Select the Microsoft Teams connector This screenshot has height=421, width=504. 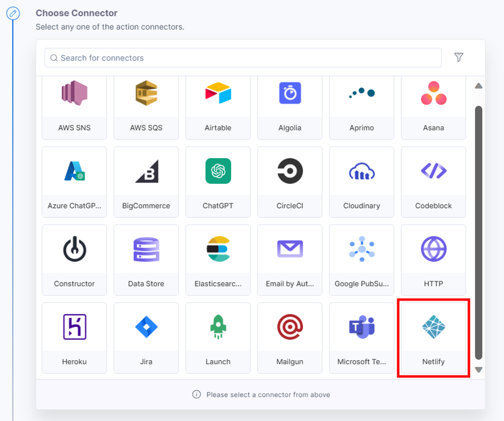point(361,338)
